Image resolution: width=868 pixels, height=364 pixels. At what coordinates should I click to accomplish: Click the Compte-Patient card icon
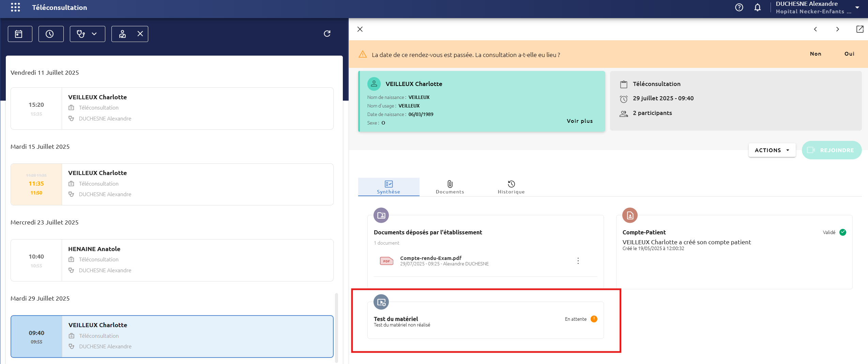[630, 215]
